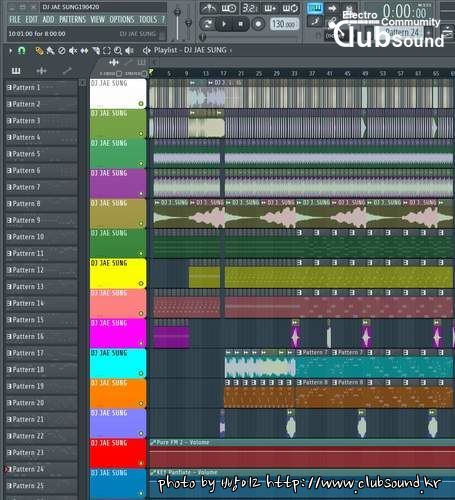This screenshot has width=455, height=500.
Task: Mute the salmon pink track
Action: pos(141,313)
